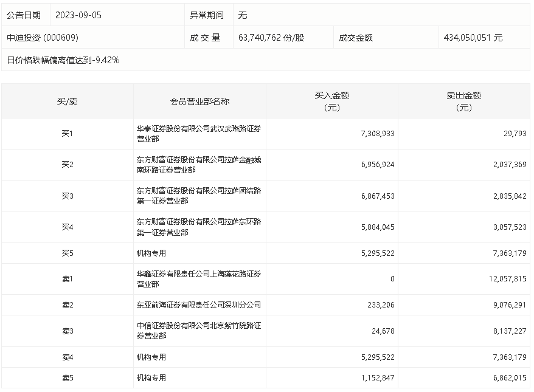The height and width of the screenshot is (392, 534).
Task: Click the 成交量 label
Action: (205, 38)
